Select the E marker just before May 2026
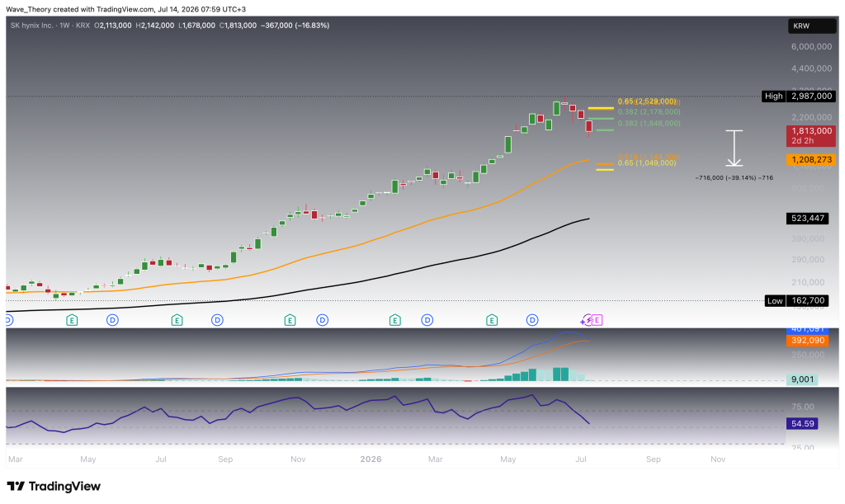Image resolution: width=845 pixels, height=504 pixels. click(x=492, y=320)
